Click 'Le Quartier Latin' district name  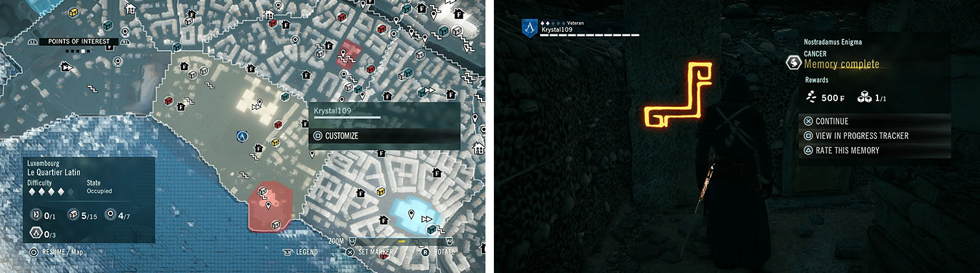[53, 174]
